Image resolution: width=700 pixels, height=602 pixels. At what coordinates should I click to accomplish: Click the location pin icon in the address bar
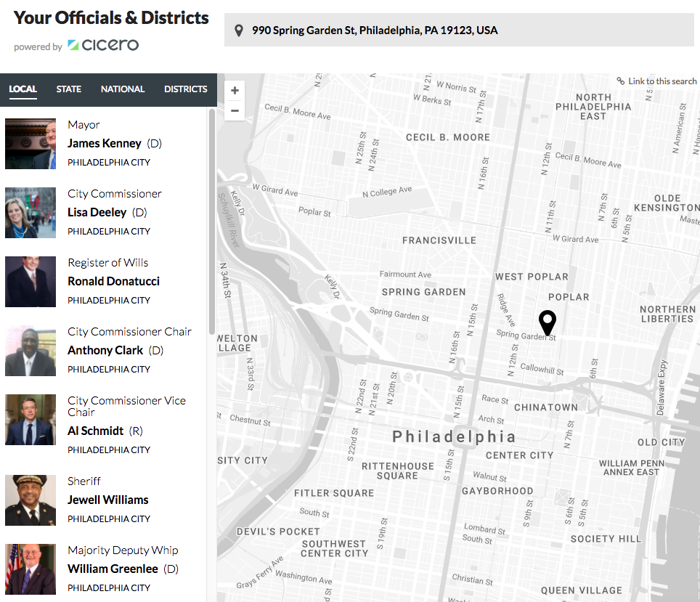click(238, 30)
